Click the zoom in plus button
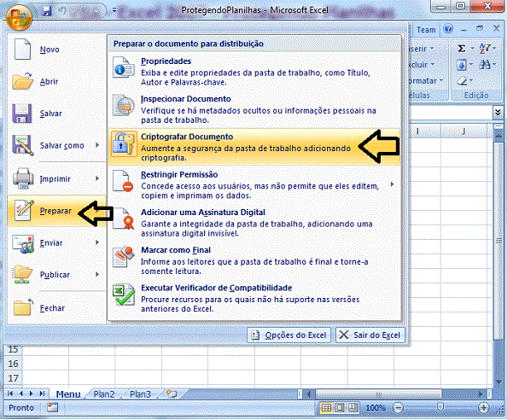Viewport: 507px width, 420px height. pyautogui.click(x=483, y=407)
